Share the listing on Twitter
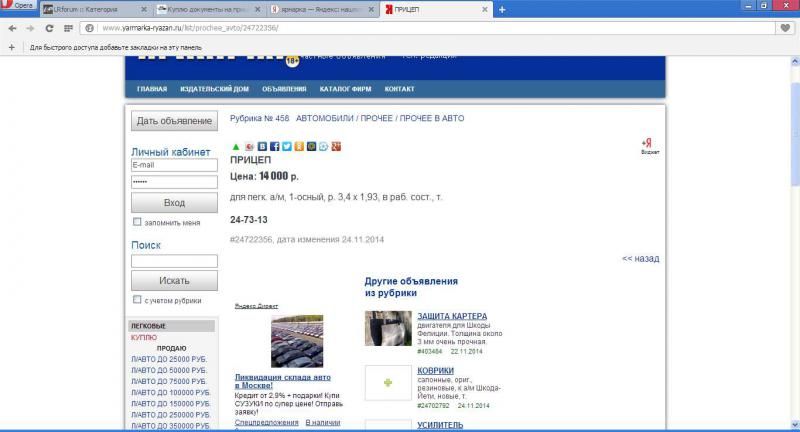800x432 pixels. tap(286, 147)
